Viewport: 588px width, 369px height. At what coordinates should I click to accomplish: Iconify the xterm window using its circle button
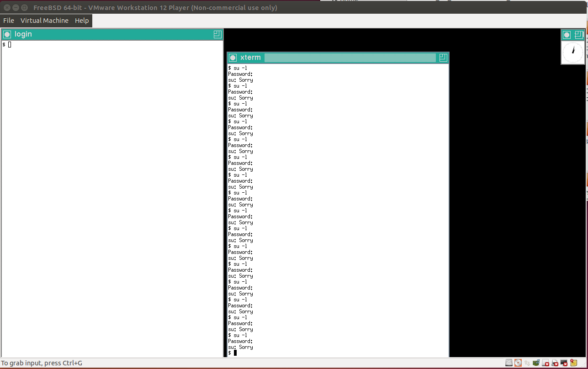pos(233,58)
